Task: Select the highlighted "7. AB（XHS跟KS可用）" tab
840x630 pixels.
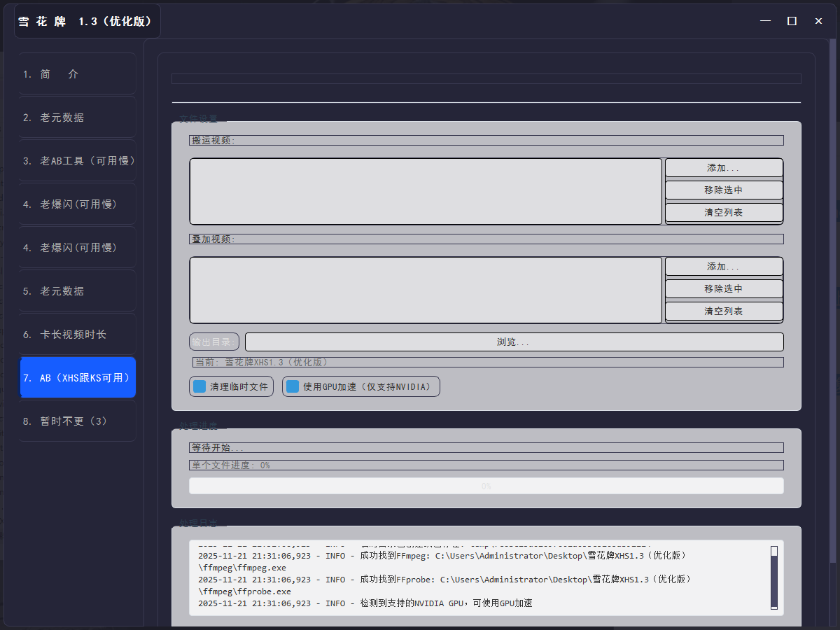Action: [x=77, y=378]
